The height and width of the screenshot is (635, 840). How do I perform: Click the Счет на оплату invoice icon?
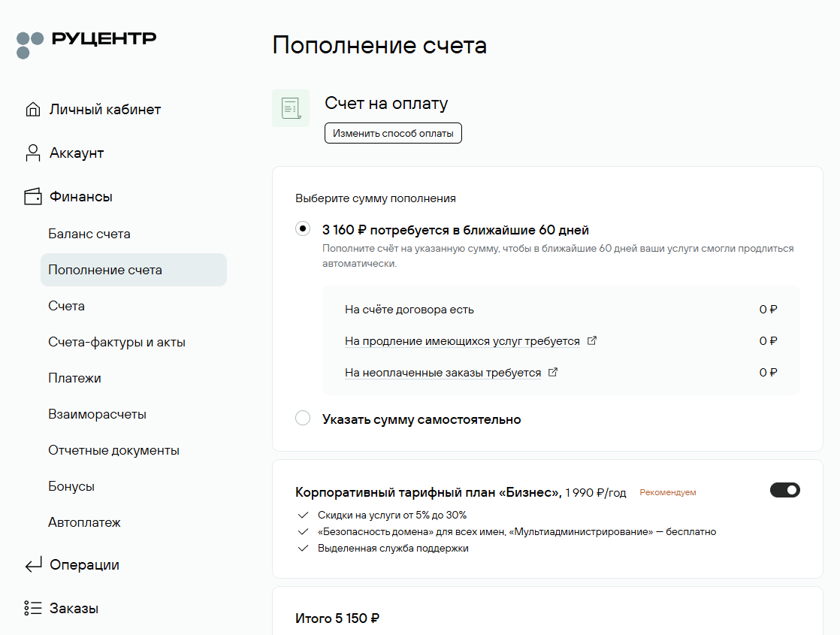[x=290, y=108]
